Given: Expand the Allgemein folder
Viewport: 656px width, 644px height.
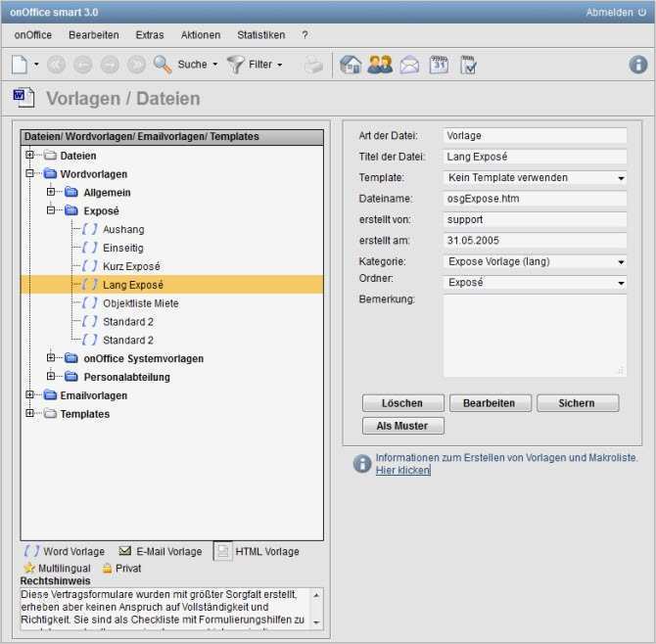Looking at the screenshot, I should pos(51,192).
